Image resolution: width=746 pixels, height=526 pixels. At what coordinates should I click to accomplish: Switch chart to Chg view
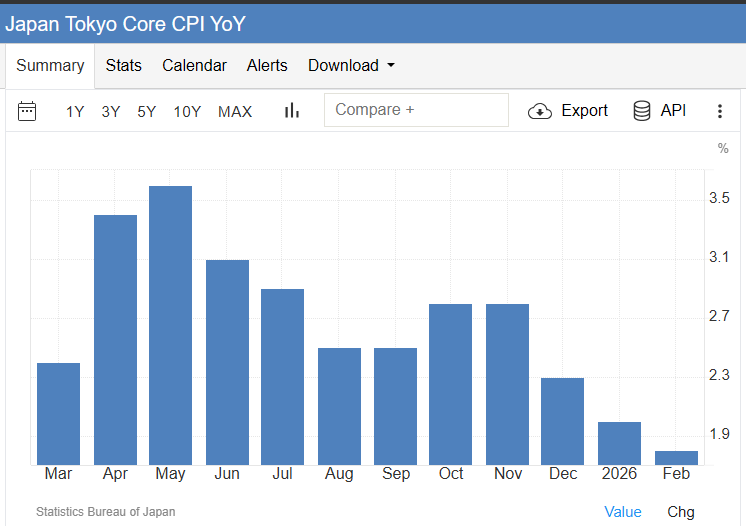click(681, 512)
